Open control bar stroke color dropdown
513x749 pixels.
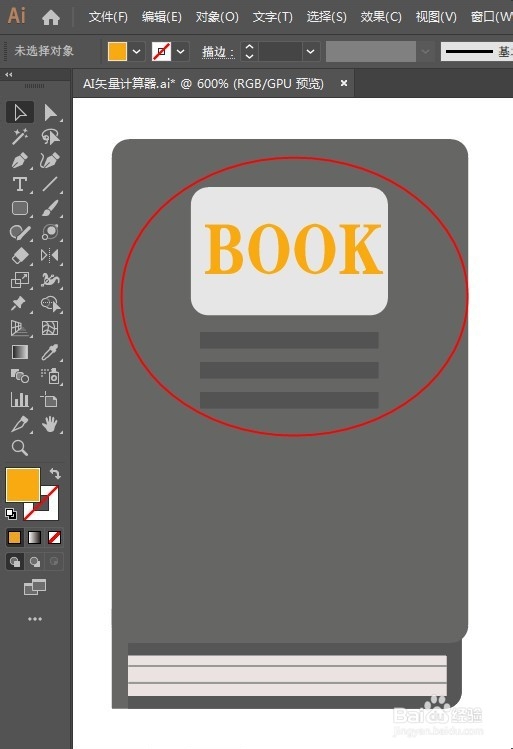click(x=181, y=51)
